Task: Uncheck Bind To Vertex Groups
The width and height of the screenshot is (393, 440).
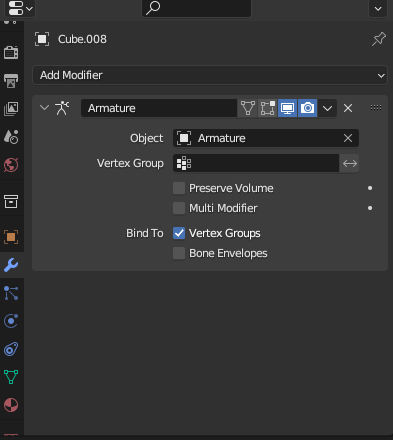Action: click(x=179, y=233)
